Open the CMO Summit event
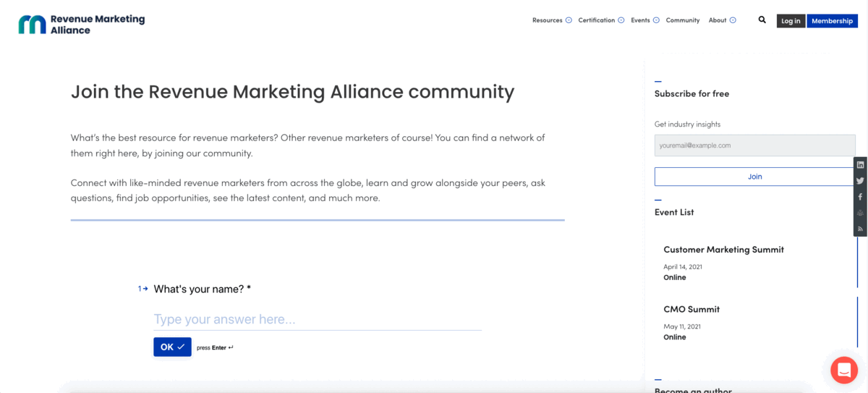Viewport: 868px width, 393px height. click(x=692, y=309)
